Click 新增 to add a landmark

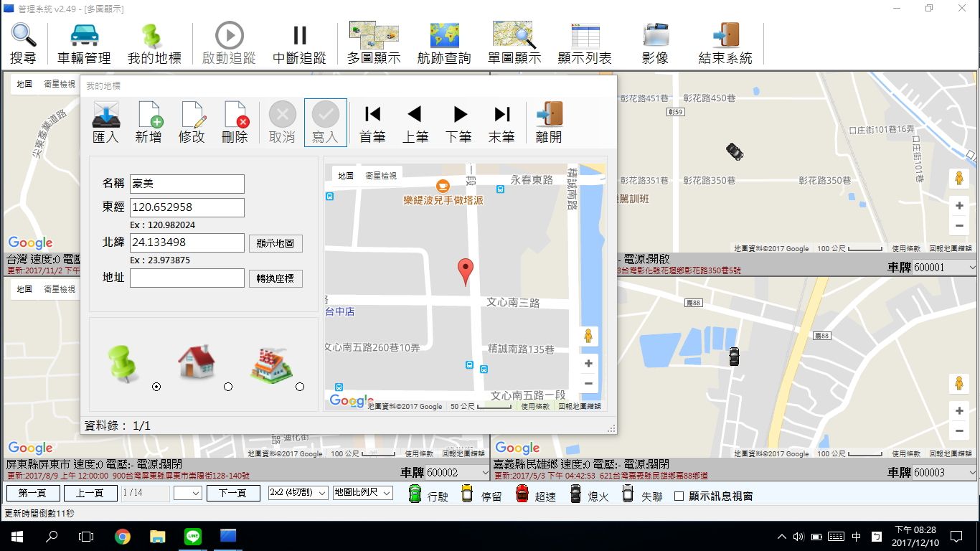[x=149, y=115]
